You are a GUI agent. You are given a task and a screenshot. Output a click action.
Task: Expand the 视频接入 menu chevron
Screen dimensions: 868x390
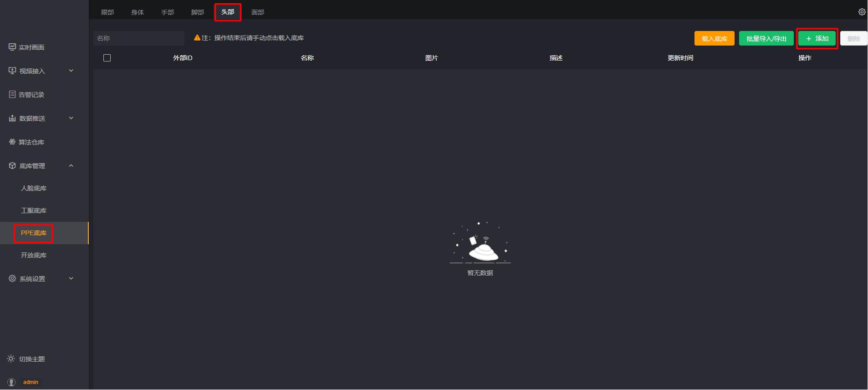click(x=71, y=71)
